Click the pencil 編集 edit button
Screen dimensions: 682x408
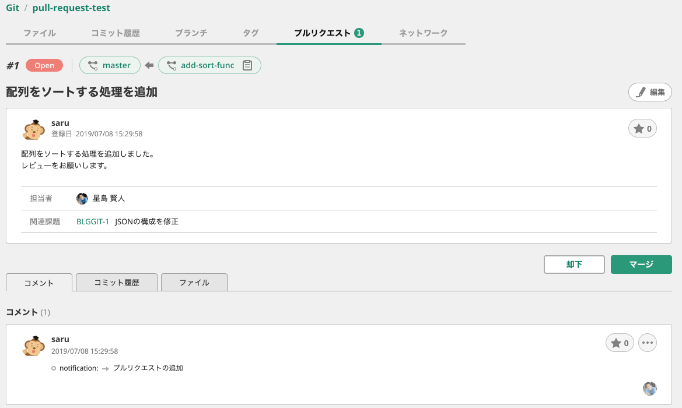(x=650, y=92)
